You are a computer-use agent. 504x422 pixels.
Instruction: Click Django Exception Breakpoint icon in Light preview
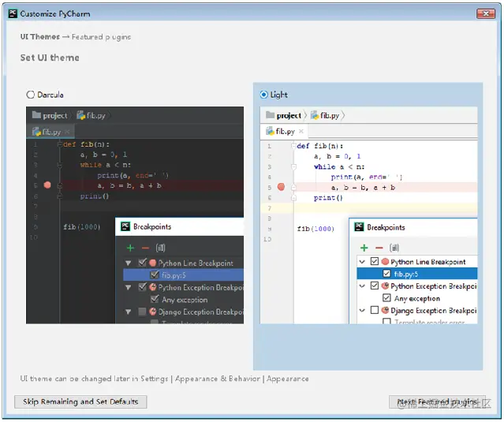tap(385, 310)
